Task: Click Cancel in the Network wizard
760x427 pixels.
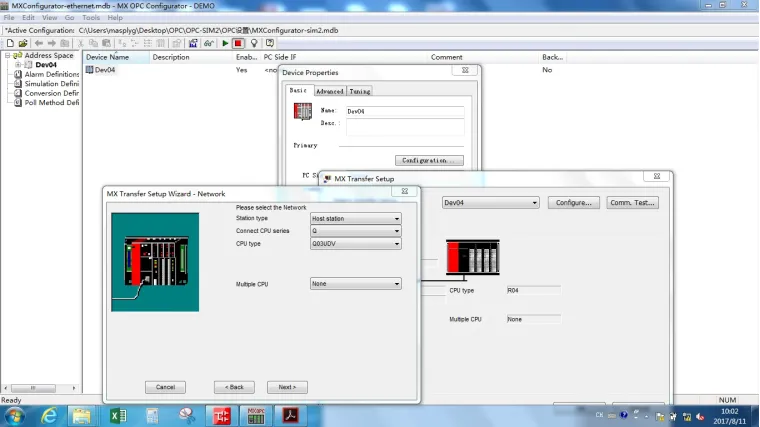Action: point(165,387)
